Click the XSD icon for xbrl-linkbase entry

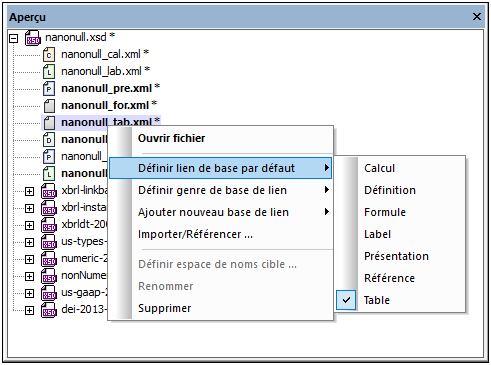point(49,191)
